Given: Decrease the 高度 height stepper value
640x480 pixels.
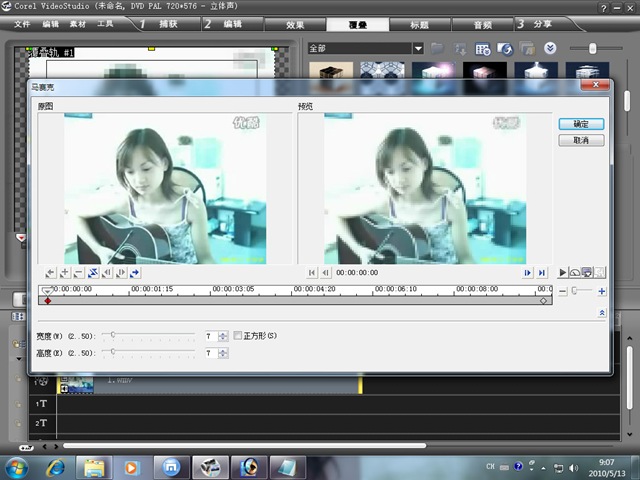Looking at the screenshot, I should coord(223,356).
